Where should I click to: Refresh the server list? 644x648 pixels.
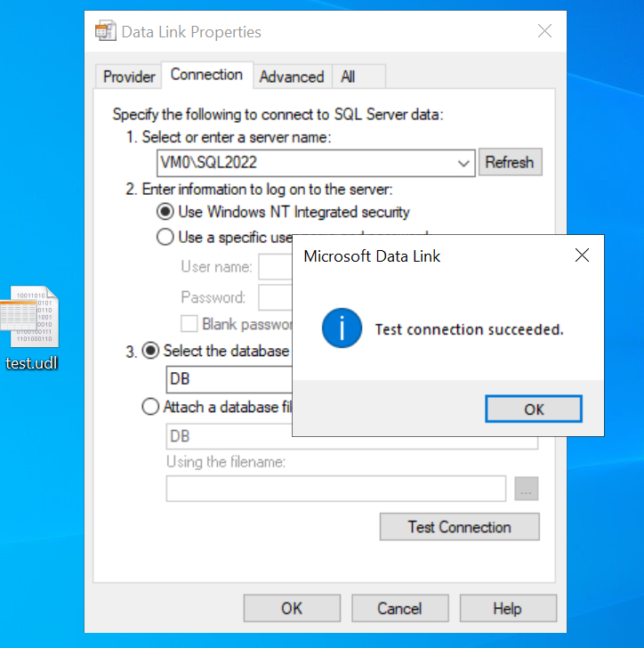click(511, 162)
